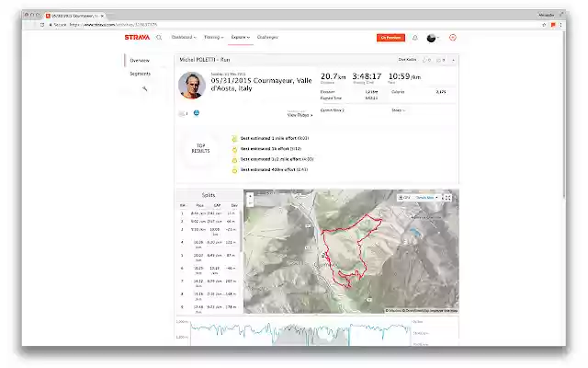Click the blue globe visibility icon

point(196,113)
